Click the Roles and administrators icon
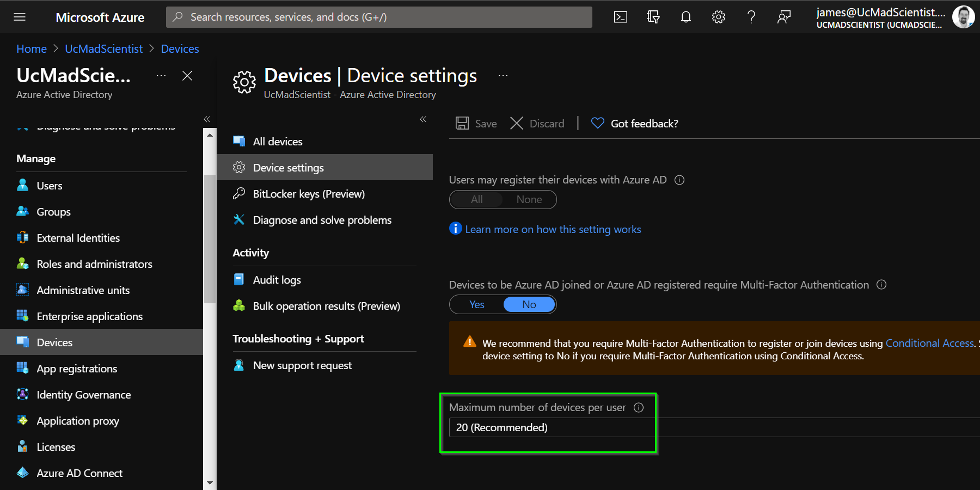 pos(22,264)
